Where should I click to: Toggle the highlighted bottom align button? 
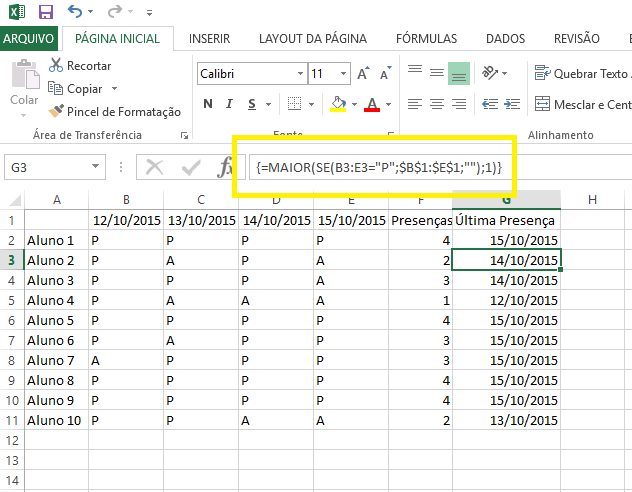click(x=459, y=73)
